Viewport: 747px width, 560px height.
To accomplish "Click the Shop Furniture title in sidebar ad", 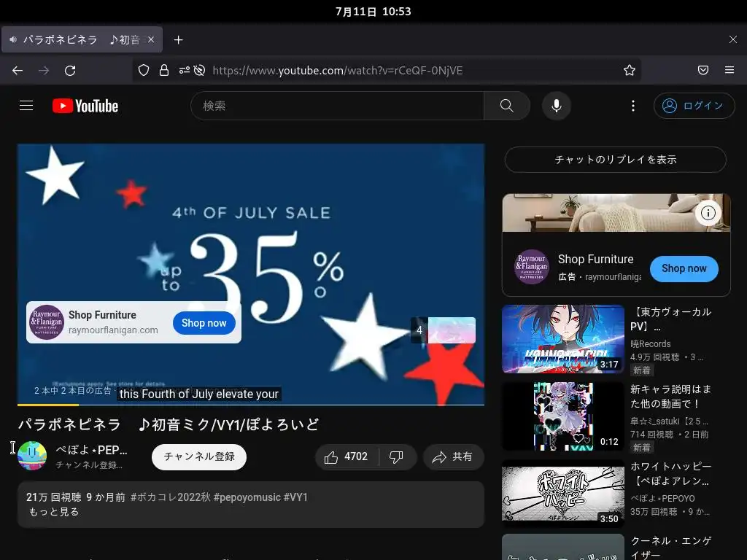I will (x=595, y=259).
